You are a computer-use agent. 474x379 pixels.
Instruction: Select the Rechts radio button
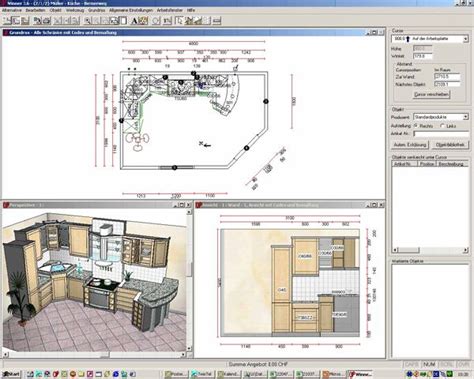pos(416,126)
